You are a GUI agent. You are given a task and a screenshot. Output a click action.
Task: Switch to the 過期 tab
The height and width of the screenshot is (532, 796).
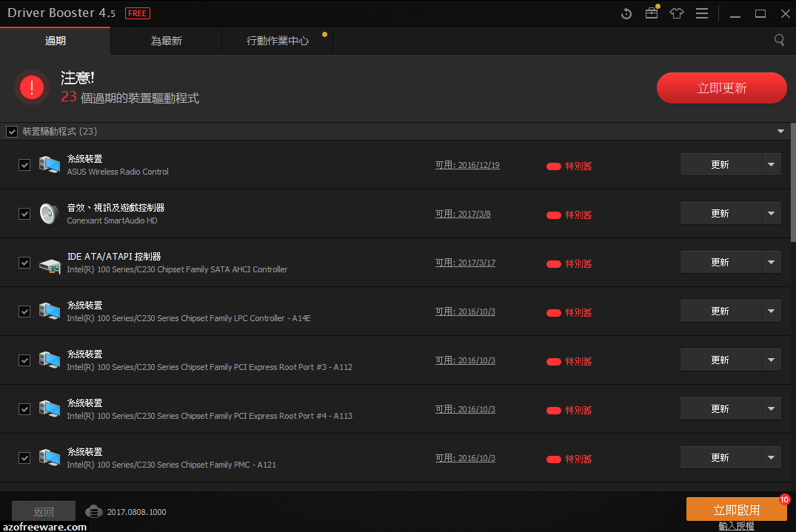(55, 41)
